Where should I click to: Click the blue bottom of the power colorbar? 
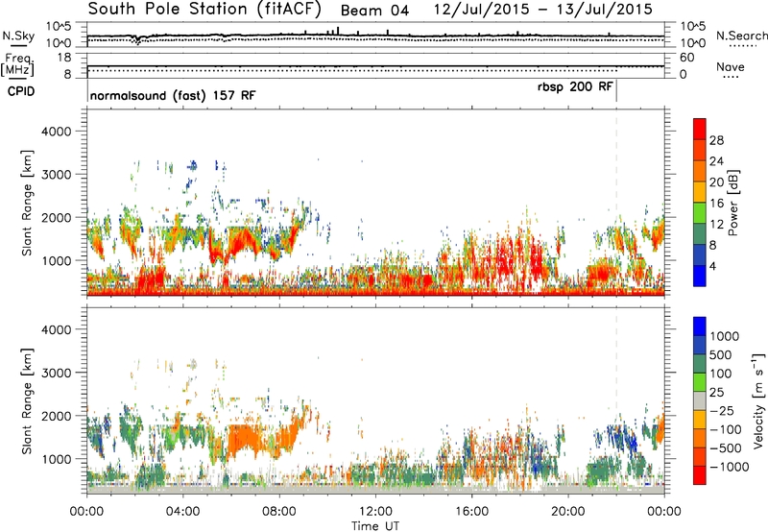700,276
